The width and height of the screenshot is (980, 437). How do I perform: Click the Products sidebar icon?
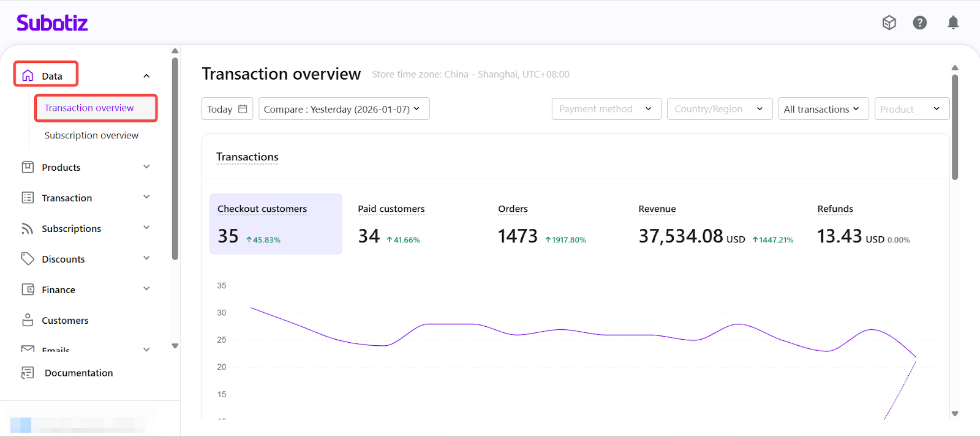point(28,167)
